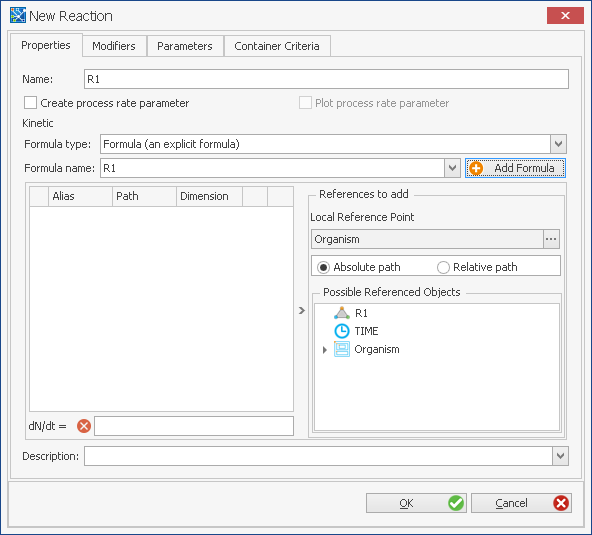
Task: Switch to the Modifiers tab
Action: point(114,46)
